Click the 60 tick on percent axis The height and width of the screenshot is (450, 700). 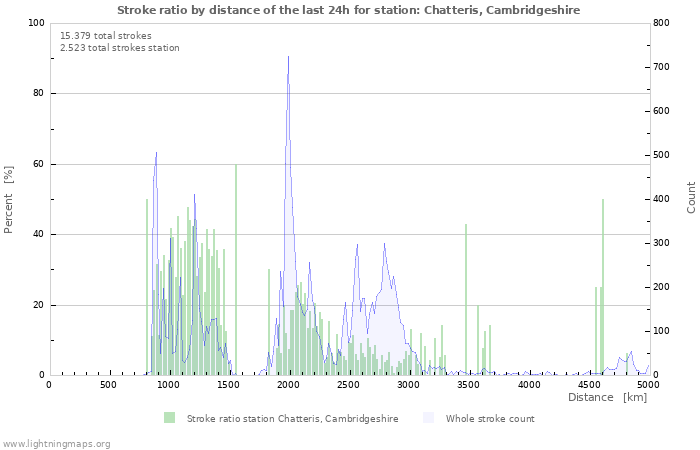click(x=39, y=164)
